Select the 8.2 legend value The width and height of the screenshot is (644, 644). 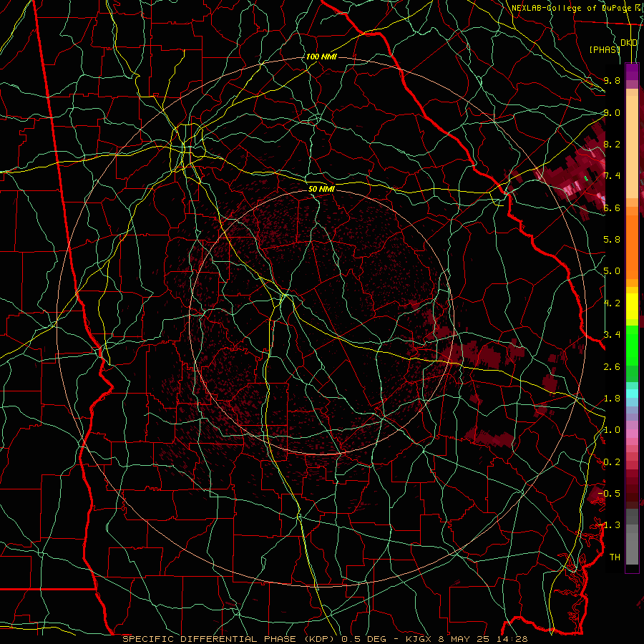pos(612,144)
